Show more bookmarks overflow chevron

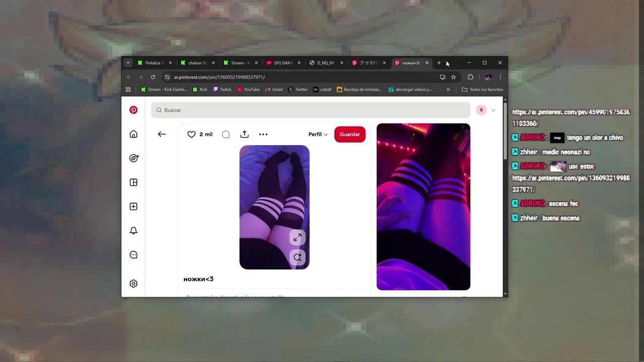(x=448, y=89)
